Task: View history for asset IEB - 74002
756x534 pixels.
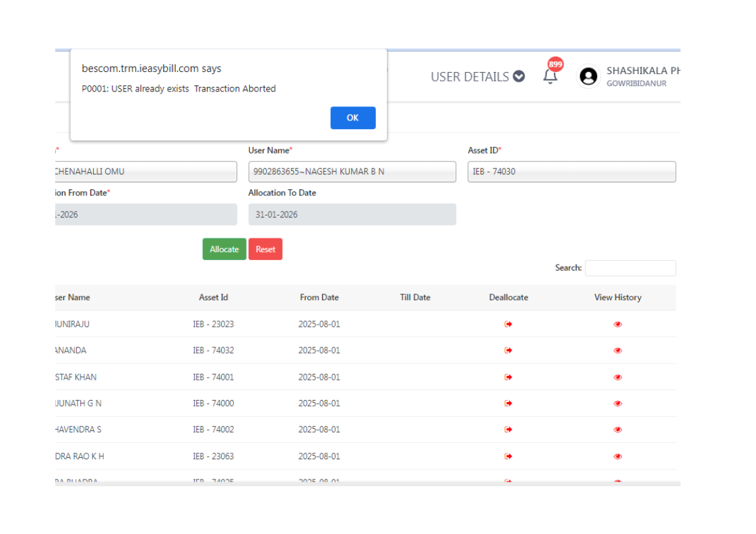Action: tap(617, 430)
